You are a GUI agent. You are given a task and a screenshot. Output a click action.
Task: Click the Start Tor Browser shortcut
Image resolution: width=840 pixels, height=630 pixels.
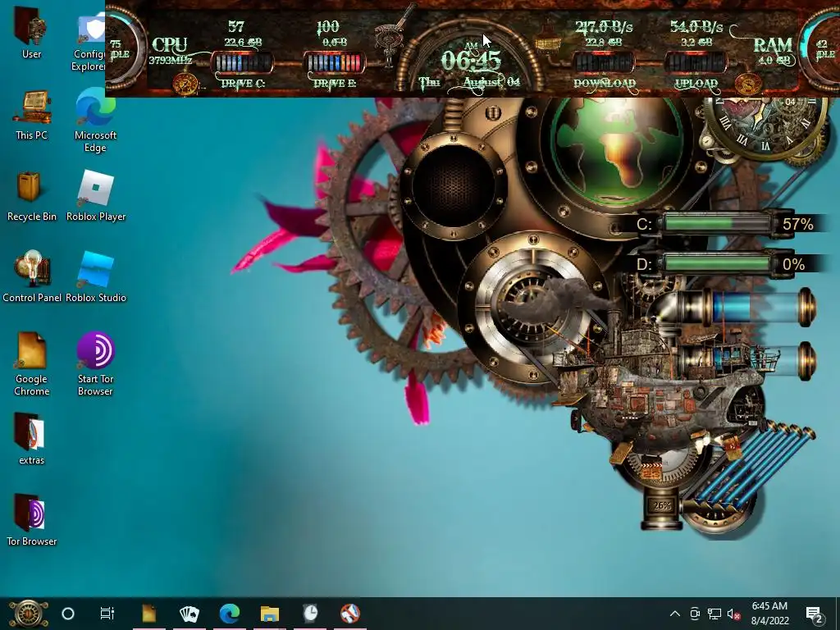click(x=95, y=364)
